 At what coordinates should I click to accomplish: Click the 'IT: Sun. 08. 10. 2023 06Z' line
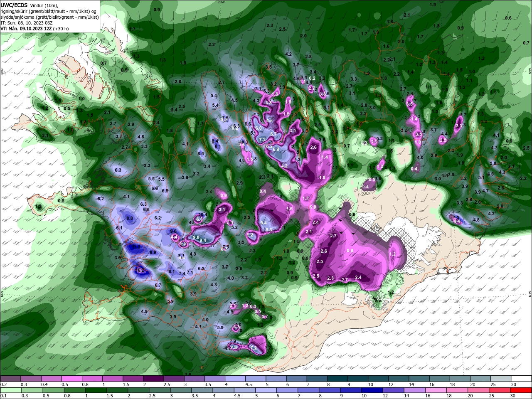tap(26, 23)
